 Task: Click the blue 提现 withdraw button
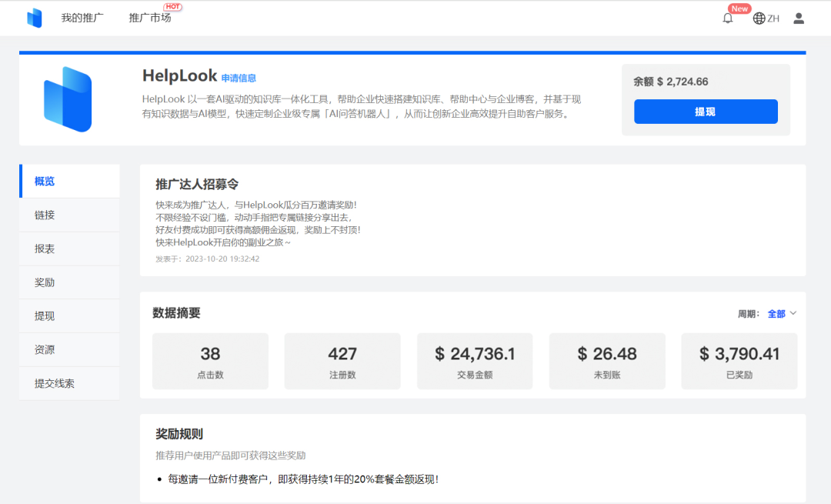(706, 112)
